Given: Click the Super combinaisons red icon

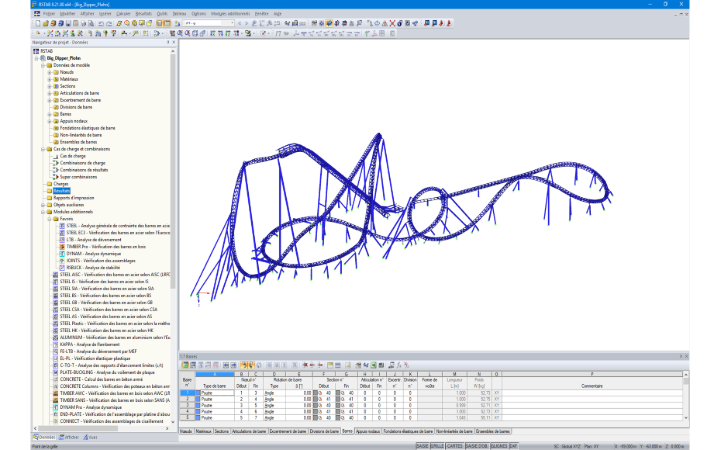Looking at the screenshot, I should click(x=56, y=177).
